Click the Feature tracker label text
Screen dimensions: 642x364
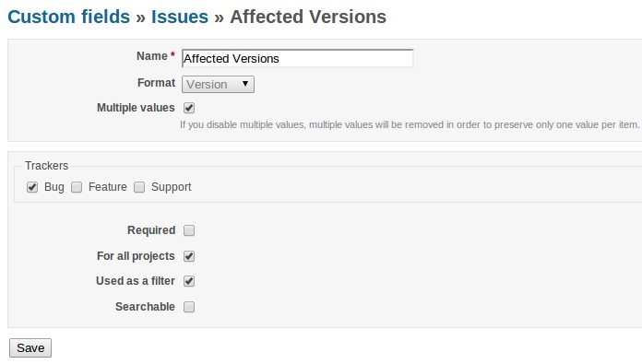coord(108,187)
